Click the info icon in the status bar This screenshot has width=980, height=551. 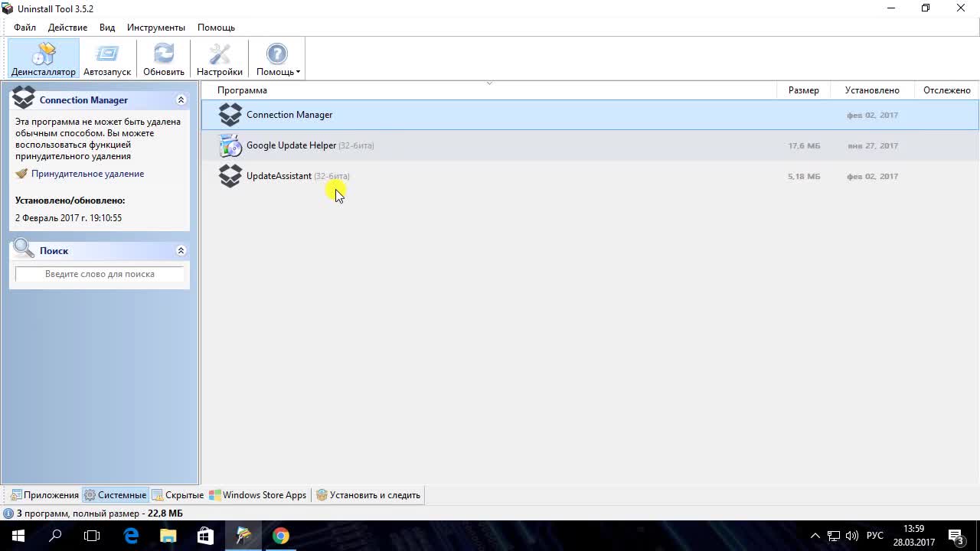[x=8, y=514]
